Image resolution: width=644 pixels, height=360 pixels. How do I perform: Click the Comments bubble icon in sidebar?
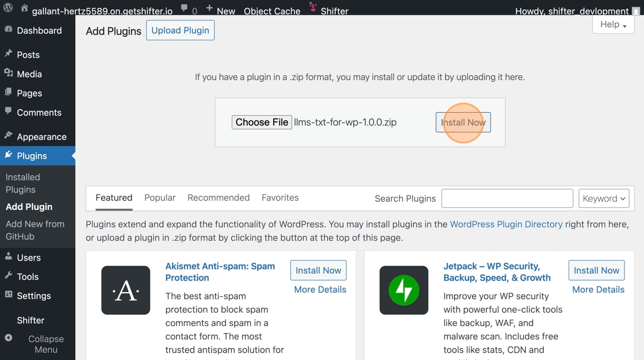[x=8, y=111]
